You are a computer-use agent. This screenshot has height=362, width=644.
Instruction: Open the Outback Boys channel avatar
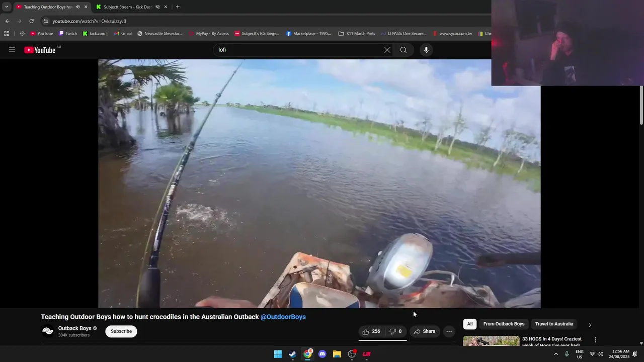point(48,331)
